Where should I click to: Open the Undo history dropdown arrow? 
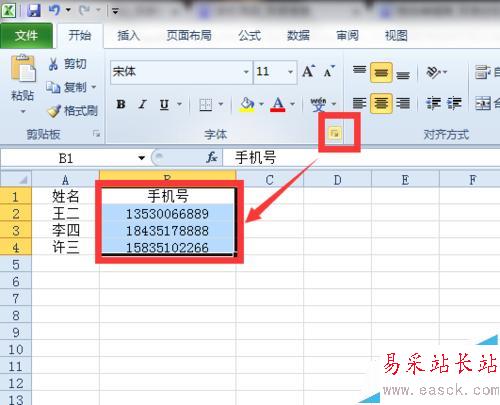(x=68, y=10)
